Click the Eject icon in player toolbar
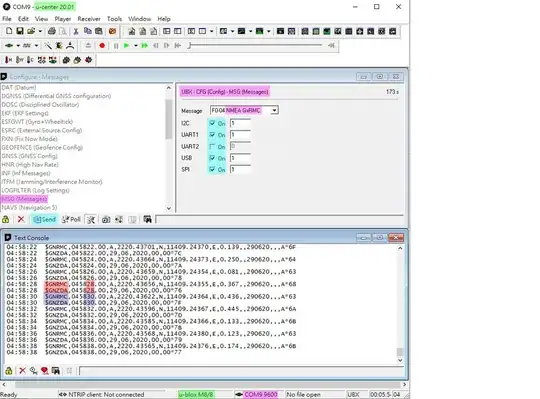The image size is (540, 399). coord(88,45)
